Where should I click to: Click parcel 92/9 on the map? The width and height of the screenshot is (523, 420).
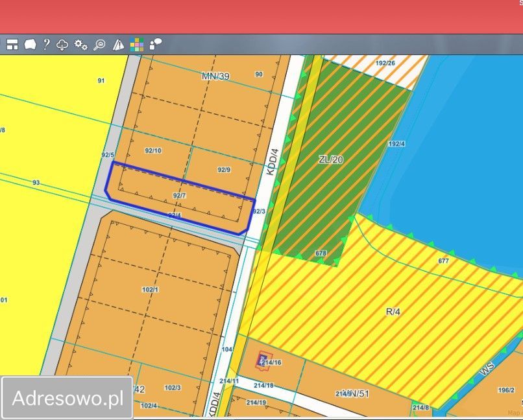(x=224, y=170)
